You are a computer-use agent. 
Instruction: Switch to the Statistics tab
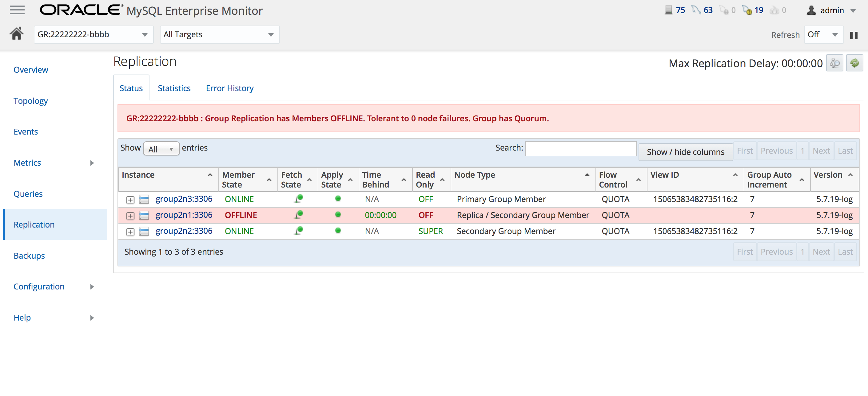(x=174, y=88)
